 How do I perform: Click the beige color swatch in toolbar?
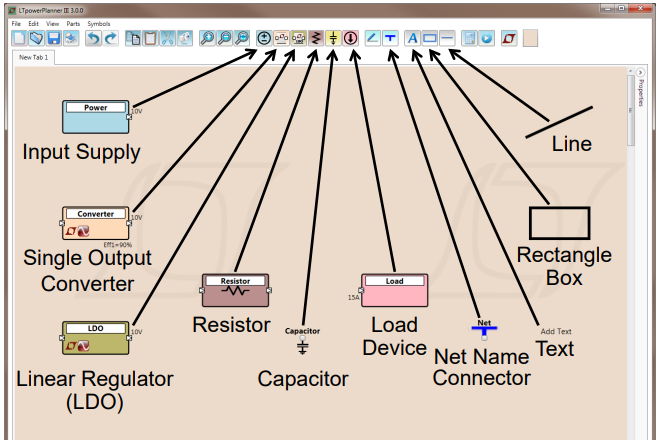pos(531,38)
